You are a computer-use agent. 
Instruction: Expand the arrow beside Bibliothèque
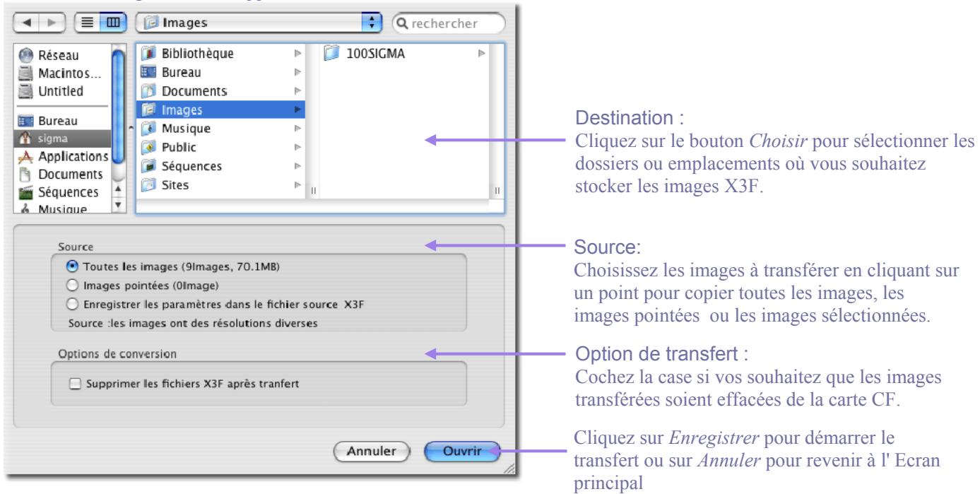297,53
